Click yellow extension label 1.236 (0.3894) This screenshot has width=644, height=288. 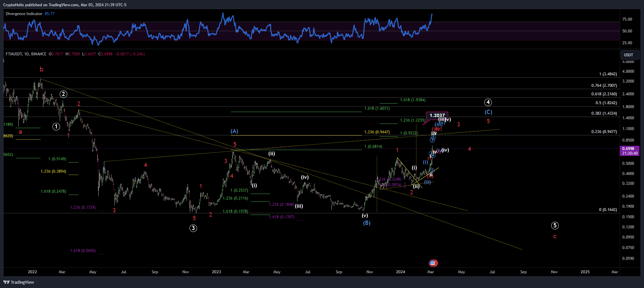click(x=53, y=171)
